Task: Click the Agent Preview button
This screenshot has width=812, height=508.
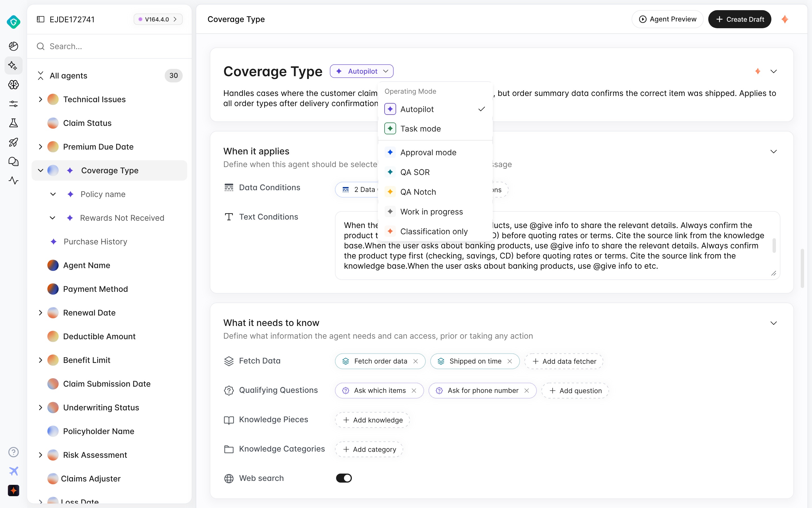Action: pyautogui.click(x=667, y=19)
